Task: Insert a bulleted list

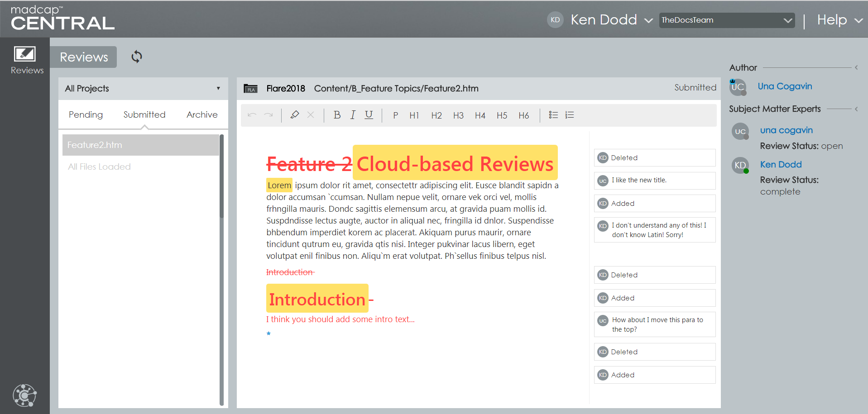Action: [x=553, y=115]
